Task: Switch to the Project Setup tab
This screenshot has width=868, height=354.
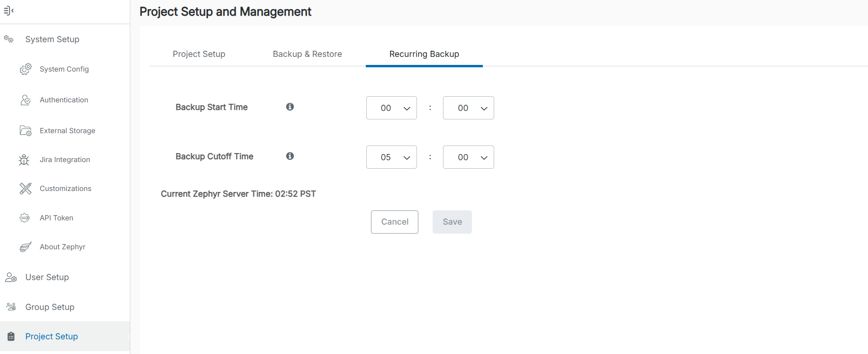Action: pyautogui.click(x=199, y=54)
